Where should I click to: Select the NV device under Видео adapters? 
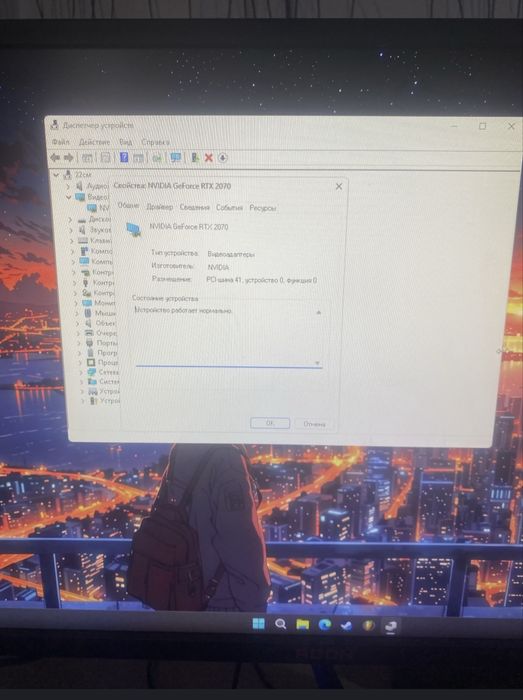coord(98,208)
